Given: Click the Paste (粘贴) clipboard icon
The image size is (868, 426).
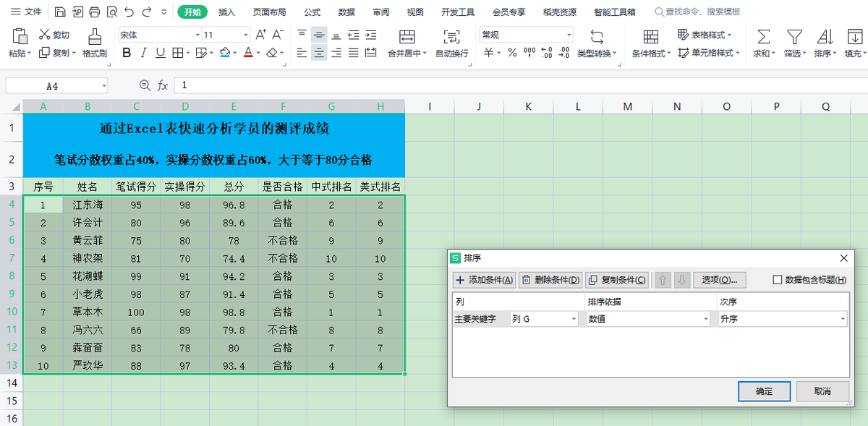Looking at the screenshot, I should point(20,36).
